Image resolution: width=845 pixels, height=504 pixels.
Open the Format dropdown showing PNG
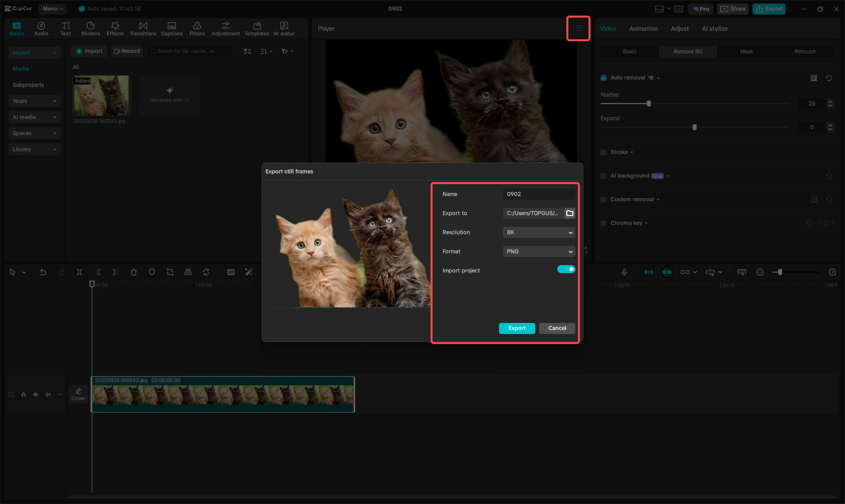[538, 251]
